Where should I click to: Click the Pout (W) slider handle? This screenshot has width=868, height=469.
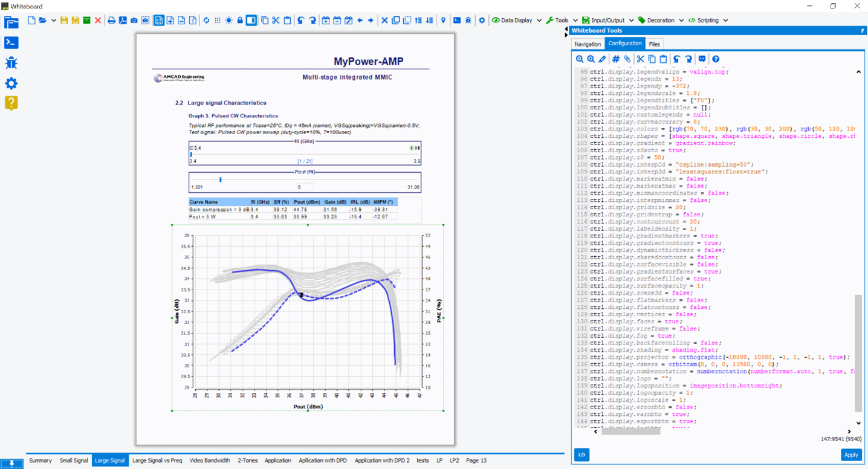click(221, 180)
